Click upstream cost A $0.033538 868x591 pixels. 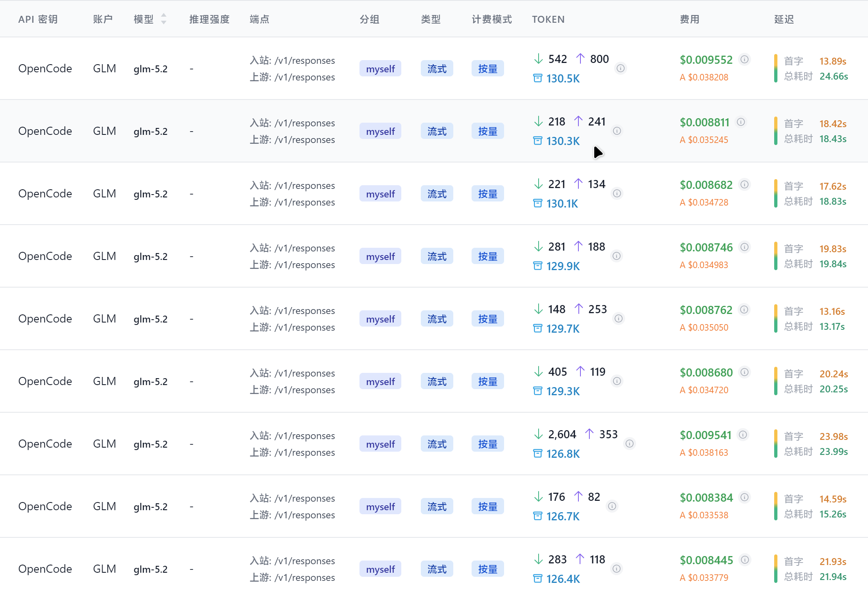[x=704, y=515]
